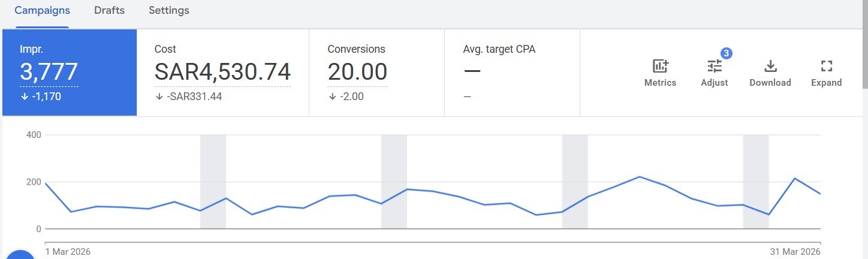Screen dimensions: 868x259
Task: Click the 1 Mar 2026 start date label
Action: pyautogui.click(x=68, y=252)
